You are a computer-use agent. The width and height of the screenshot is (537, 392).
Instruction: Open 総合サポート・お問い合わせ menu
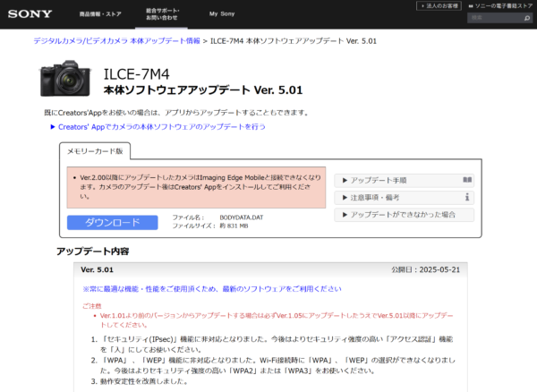[162, 14]
